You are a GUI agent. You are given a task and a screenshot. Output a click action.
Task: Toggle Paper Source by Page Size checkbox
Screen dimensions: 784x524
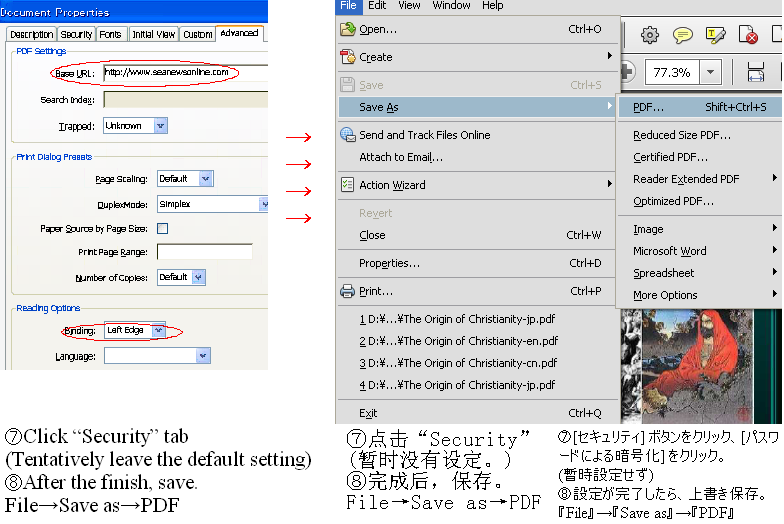click(163, 229)
